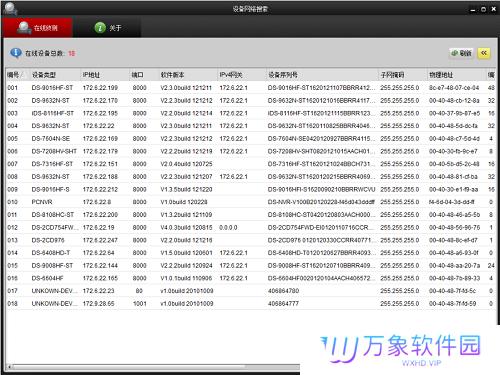Click IP address 172.6.22.188
The width and height of the screenshot is (500, 375).
coord(100,176)
